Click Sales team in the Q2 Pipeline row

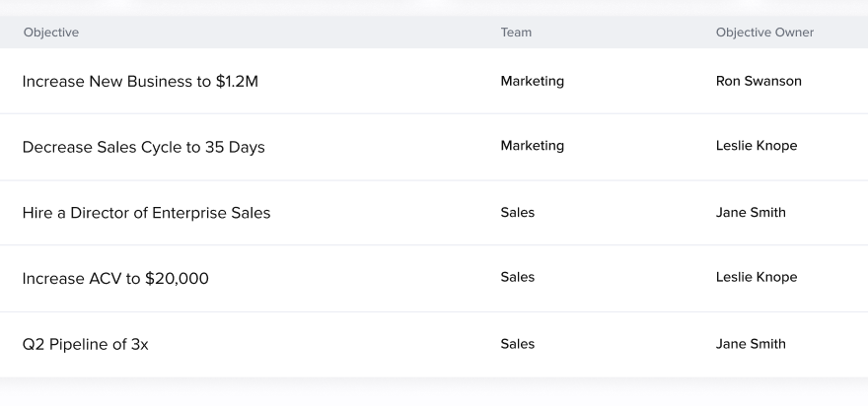tap(517, 344)
